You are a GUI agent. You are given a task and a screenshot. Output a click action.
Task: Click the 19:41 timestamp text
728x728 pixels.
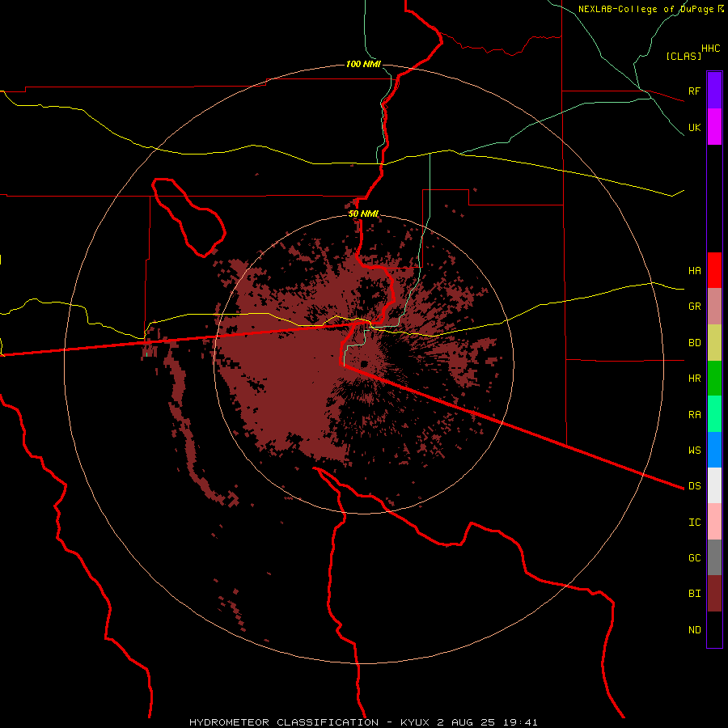[518, 722]
